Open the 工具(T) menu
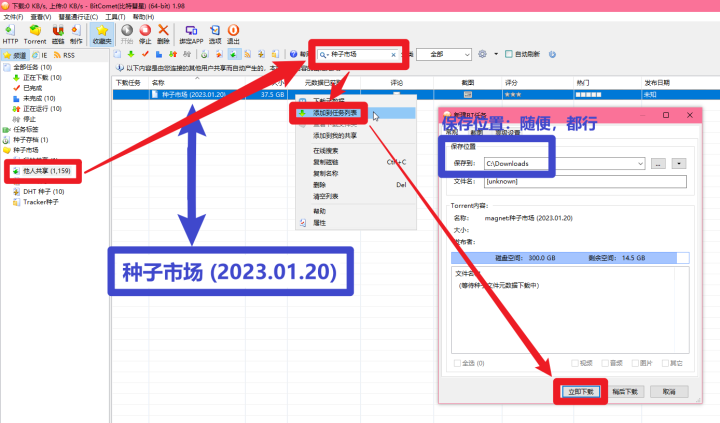 click(115, 17)
